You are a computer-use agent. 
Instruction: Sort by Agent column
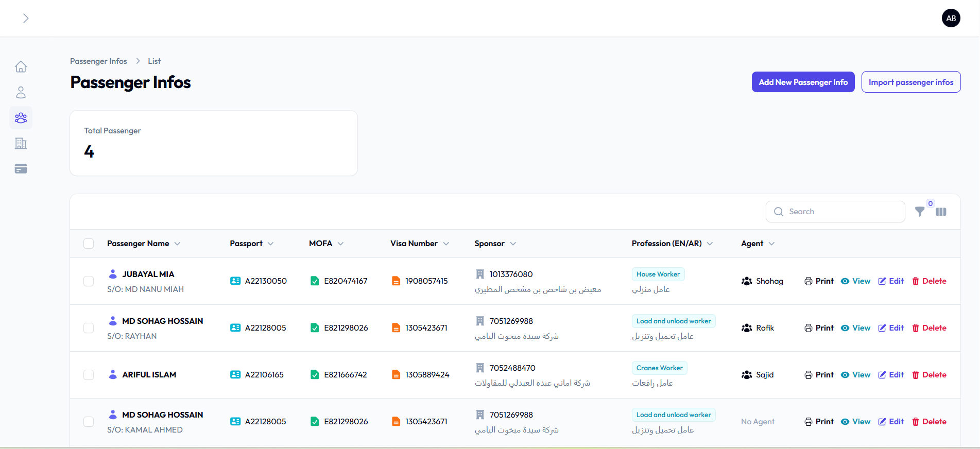click(758, 244)
